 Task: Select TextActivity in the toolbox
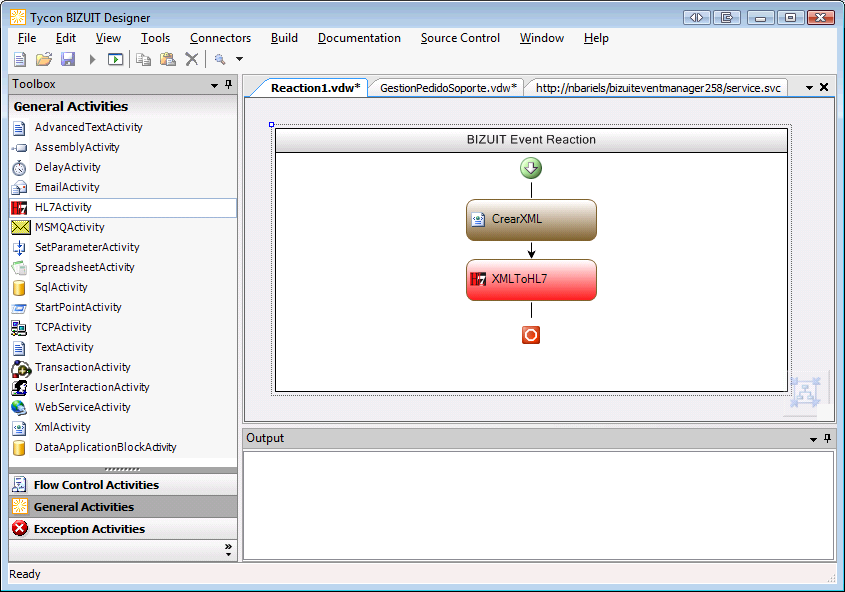pyautogui.click(x=123, y=347)
